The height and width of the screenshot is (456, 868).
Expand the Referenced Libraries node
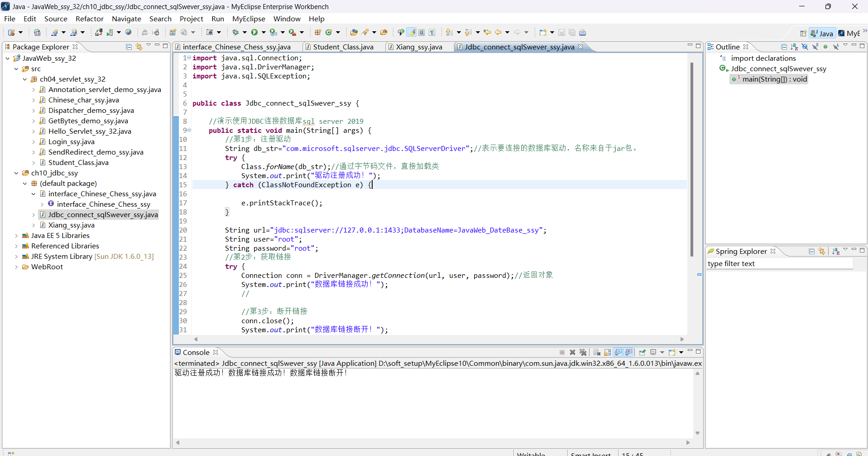point(16,246)
